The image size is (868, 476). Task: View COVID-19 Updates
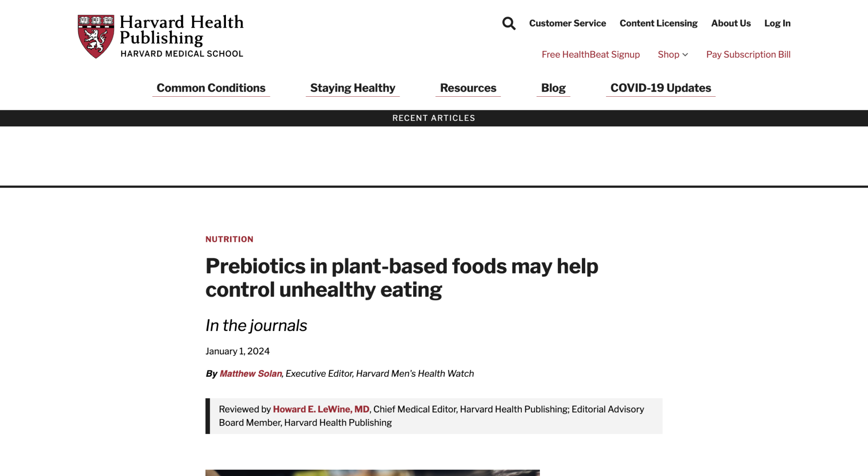[x=660, y=88]
